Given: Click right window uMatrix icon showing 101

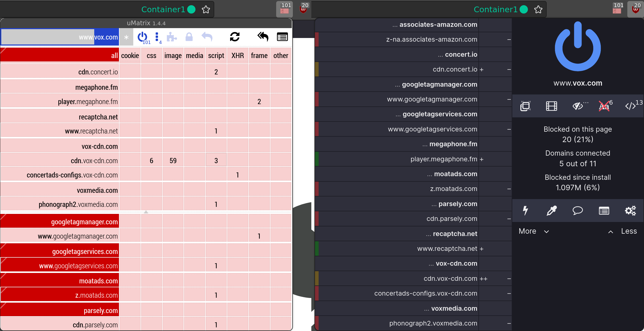Looking at the screenshot, I should 617,9.
